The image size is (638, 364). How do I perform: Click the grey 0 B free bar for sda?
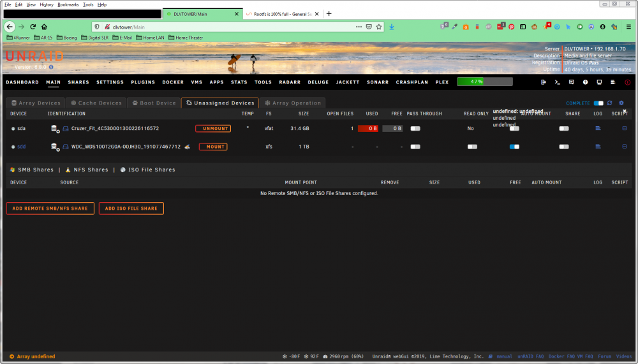point(392,129)
